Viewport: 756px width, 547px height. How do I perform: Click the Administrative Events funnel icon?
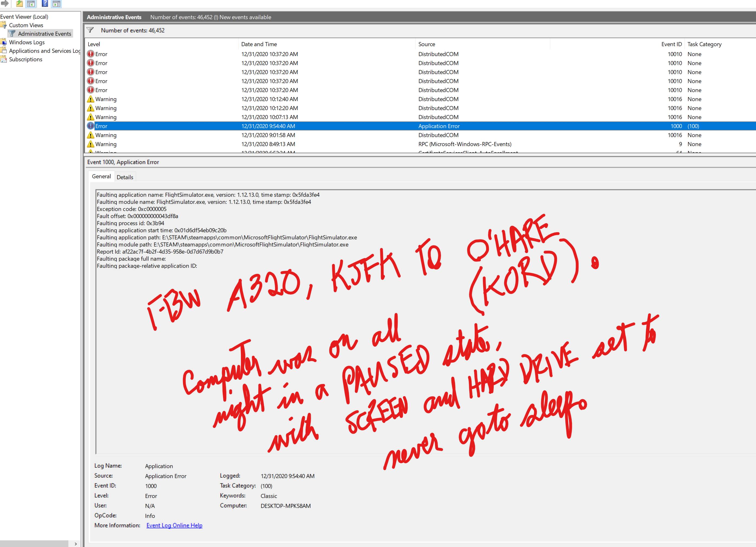click(12, 34)
